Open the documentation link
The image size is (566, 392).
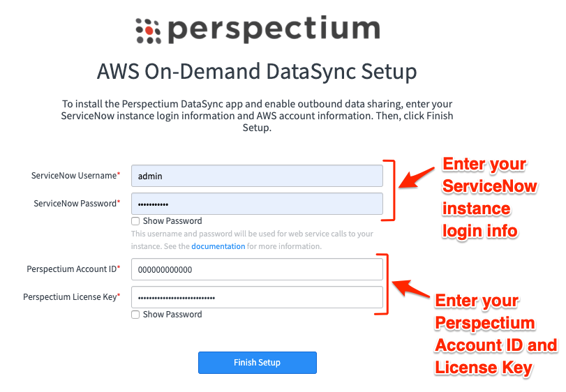click(x=218, y=246)
